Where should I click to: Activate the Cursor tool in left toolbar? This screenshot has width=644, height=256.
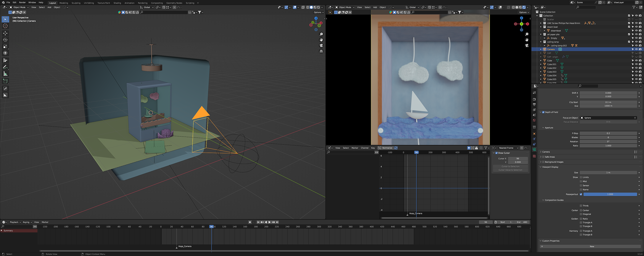[5, 26]
